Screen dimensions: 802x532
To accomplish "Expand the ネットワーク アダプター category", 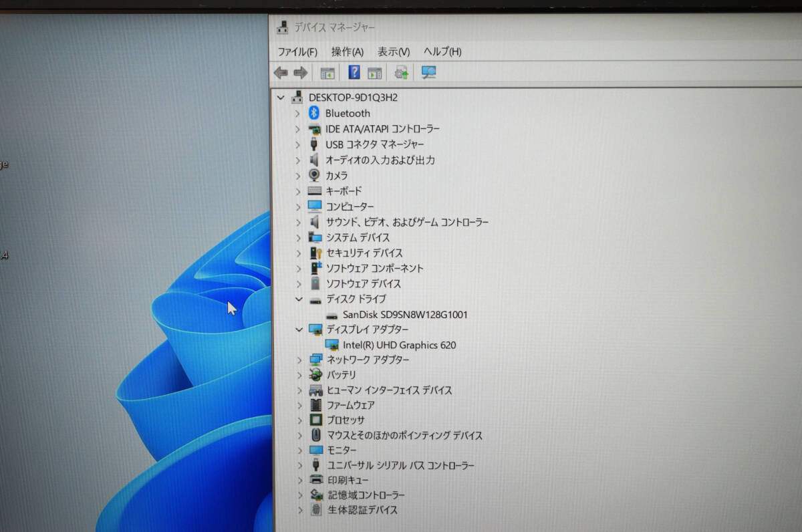I will (x=299, y=360).
